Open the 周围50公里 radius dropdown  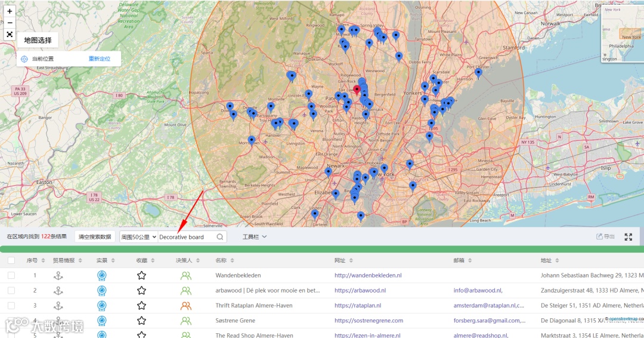(138, 237)
